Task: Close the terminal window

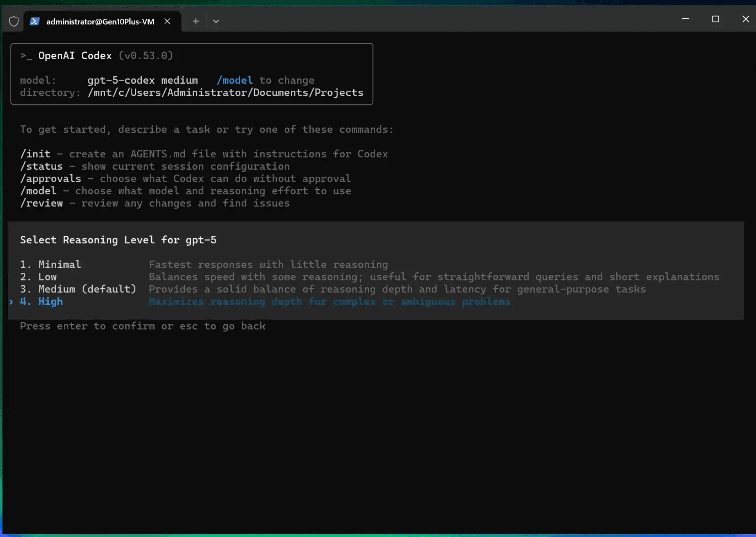Action: point(746,19)
